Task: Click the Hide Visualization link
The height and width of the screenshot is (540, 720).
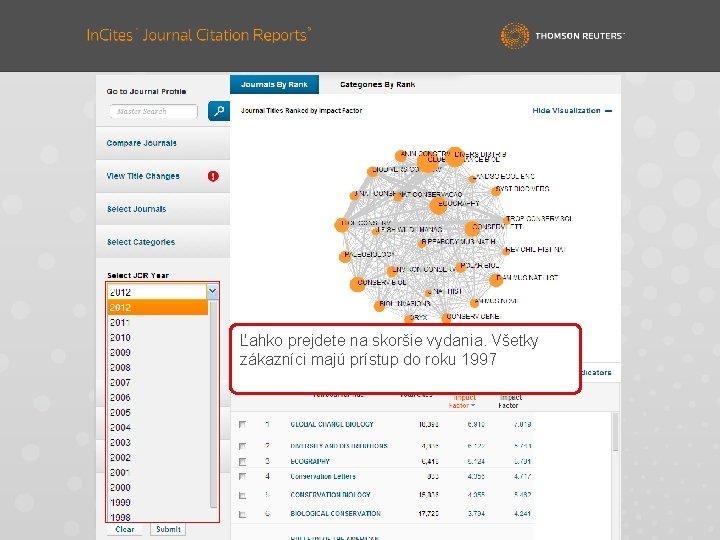Action: pyautogui.click(x=566, y=111)
